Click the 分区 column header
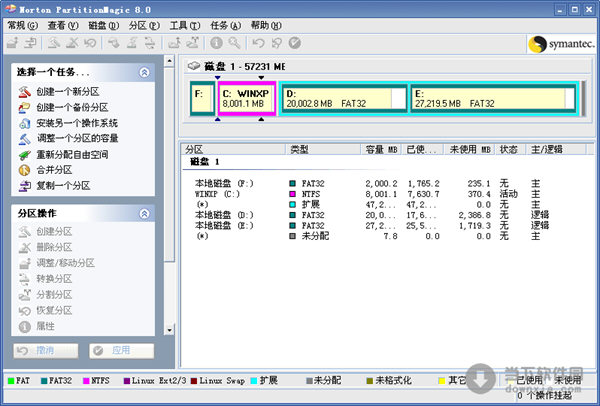The image size is (600, 406). click(x=233, y=149)
